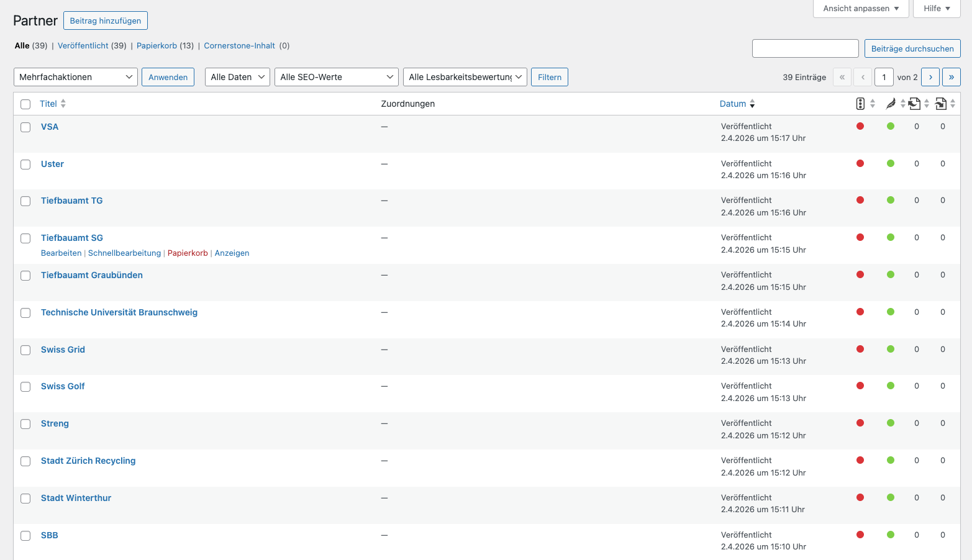Expand Hilfe help panel
Viewport: 972px width, 560px height.
point(937,8)
